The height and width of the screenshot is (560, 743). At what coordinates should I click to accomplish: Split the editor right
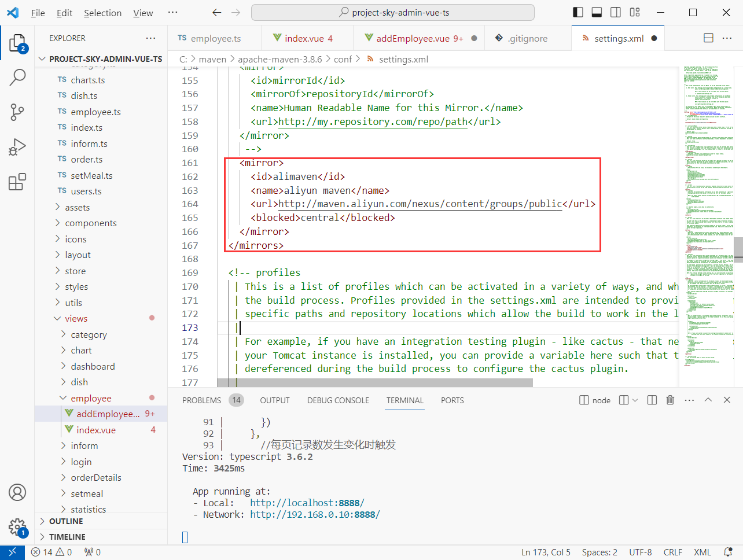tap(708, 38)
